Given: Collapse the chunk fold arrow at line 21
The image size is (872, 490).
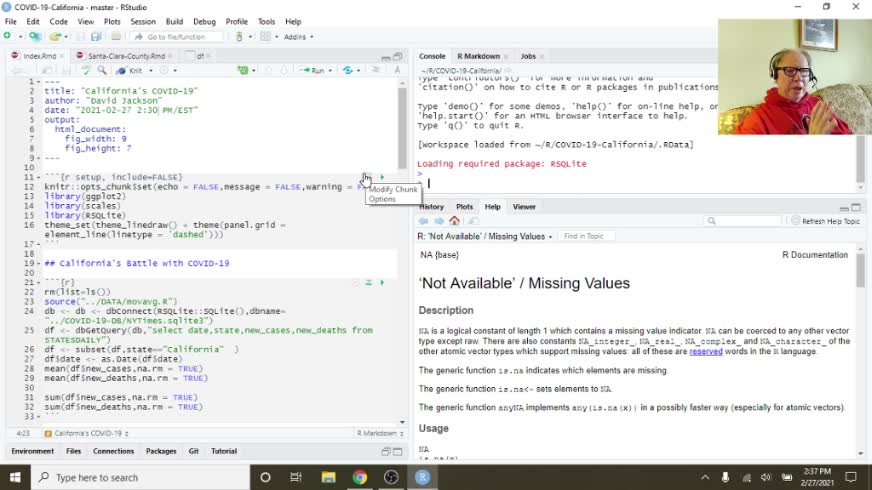Looking at the screenshot, I should point(38,283).
